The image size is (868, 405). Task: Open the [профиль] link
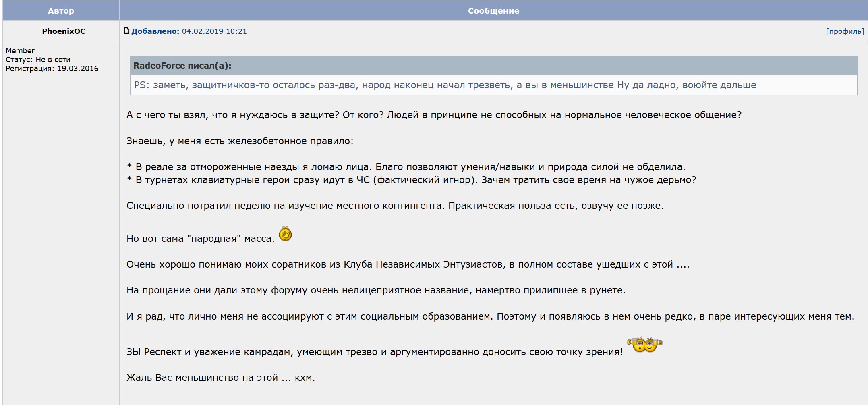[845, 31]
